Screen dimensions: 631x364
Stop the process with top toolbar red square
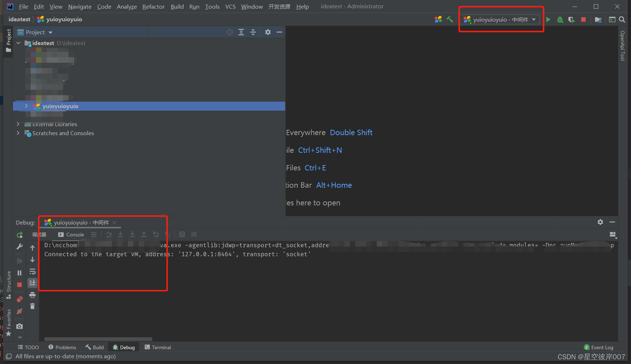[583, 19]
